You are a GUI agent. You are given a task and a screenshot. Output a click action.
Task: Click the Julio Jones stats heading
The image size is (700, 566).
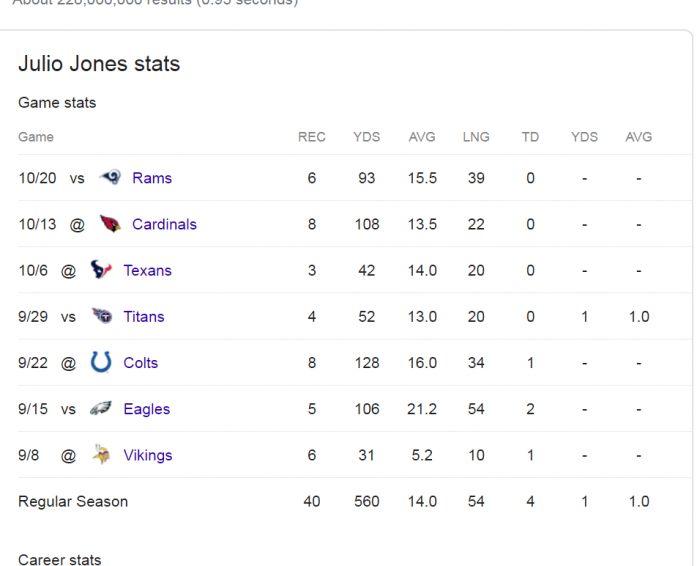(99, 64)
